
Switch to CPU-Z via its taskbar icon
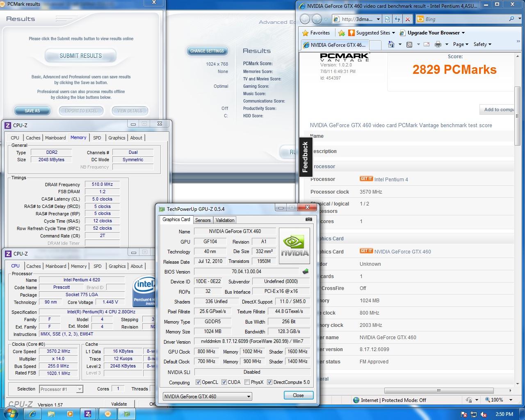(88, 414)
